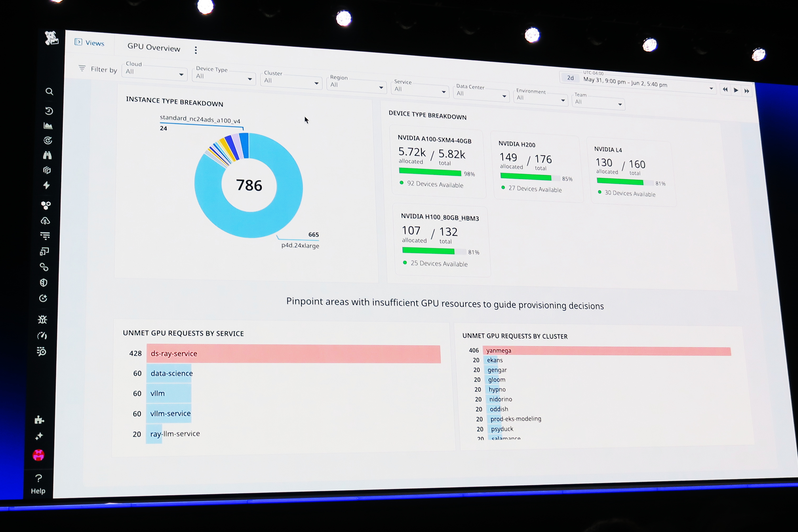Click the Help question mark
This screenshot has height=532, width=798.
point(38,478)
